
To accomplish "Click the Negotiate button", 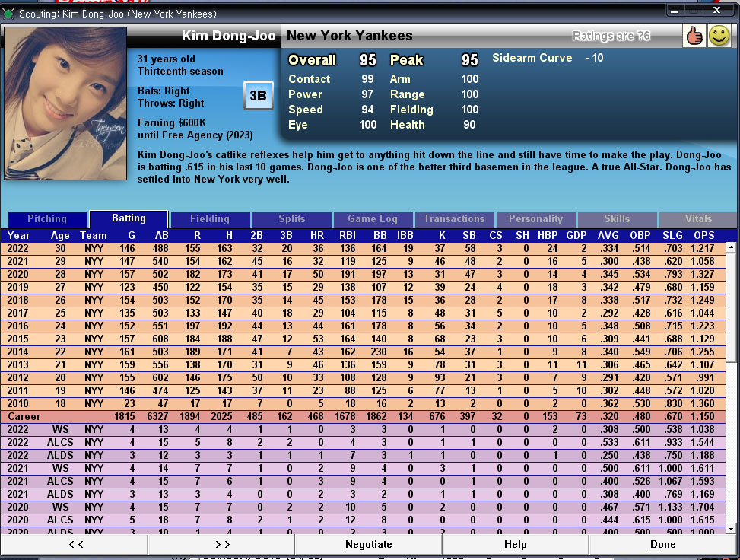I will (x=369, y=545).
